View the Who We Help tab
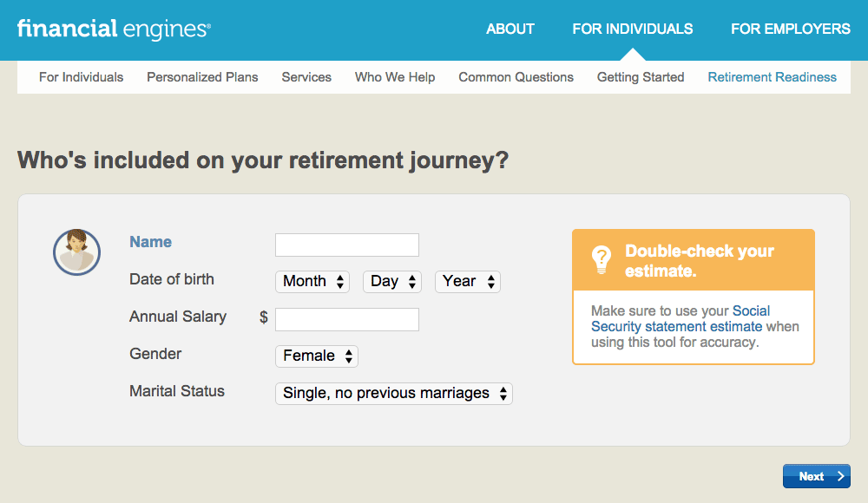868x503 pixels. (395, 77)
